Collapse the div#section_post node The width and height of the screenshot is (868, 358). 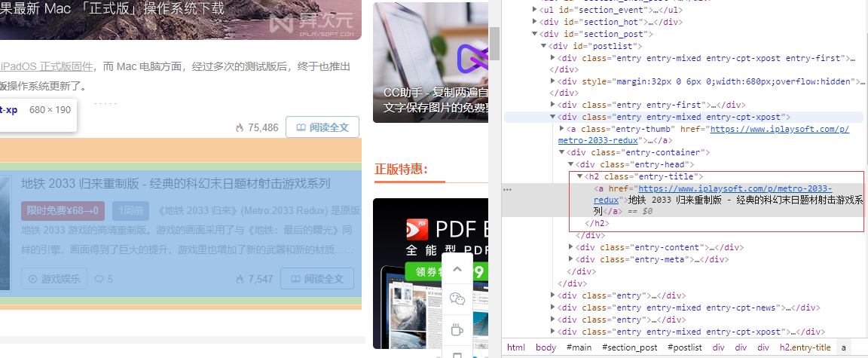(x=535, y=34)
